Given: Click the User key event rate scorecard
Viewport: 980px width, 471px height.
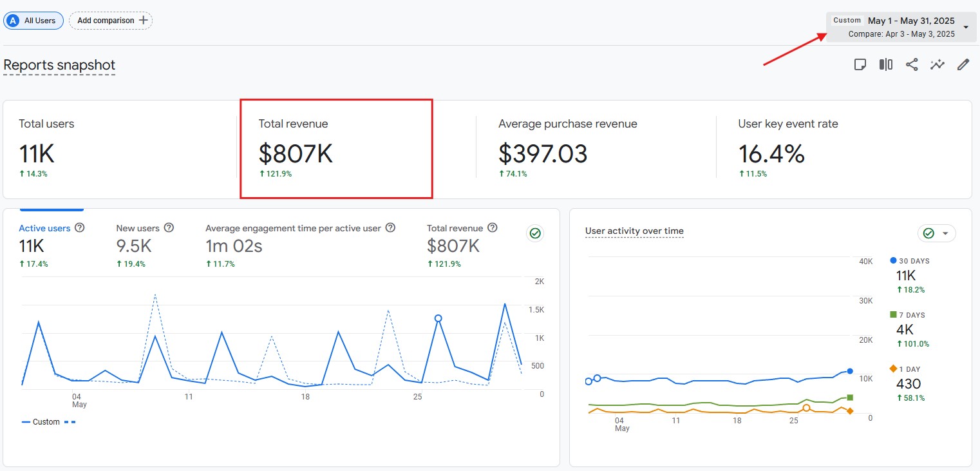Looking at the screenshot, I should click(x=843, y=149).
